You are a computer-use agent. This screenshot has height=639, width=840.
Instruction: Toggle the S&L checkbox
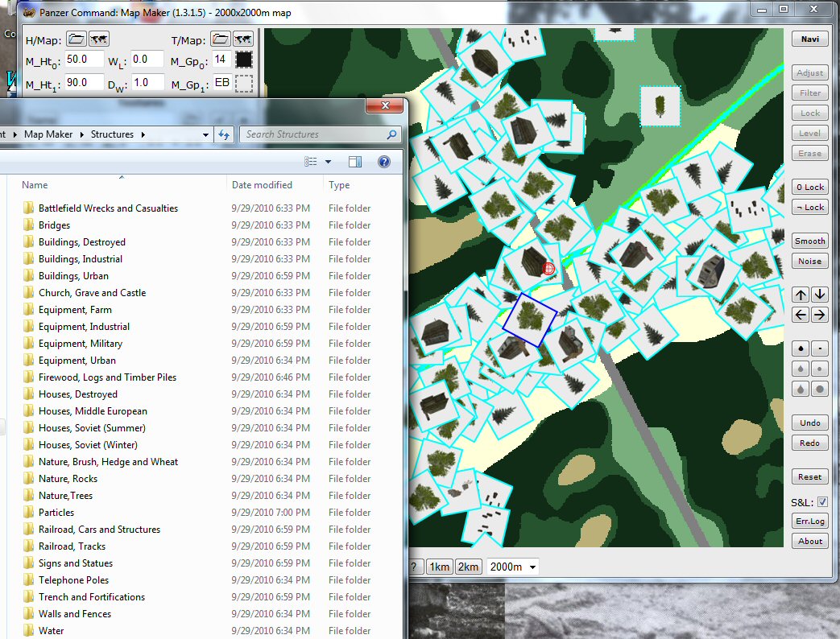pyautogui.click(x=822, y=502)
